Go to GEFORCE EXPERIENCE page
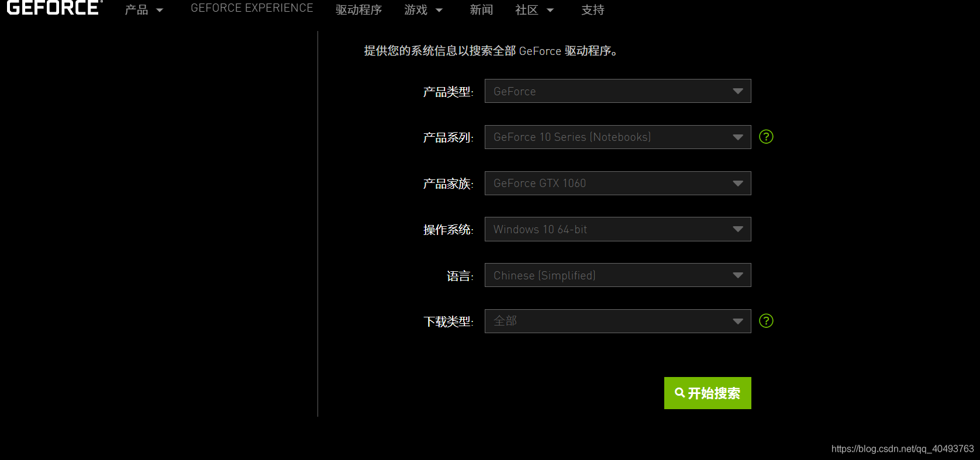 click(x=252, y=8)
